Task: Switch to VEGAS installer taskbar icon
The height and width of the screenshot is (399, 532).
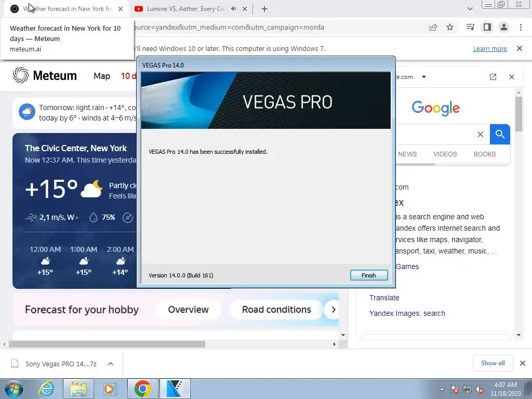Action: (175, 389)
